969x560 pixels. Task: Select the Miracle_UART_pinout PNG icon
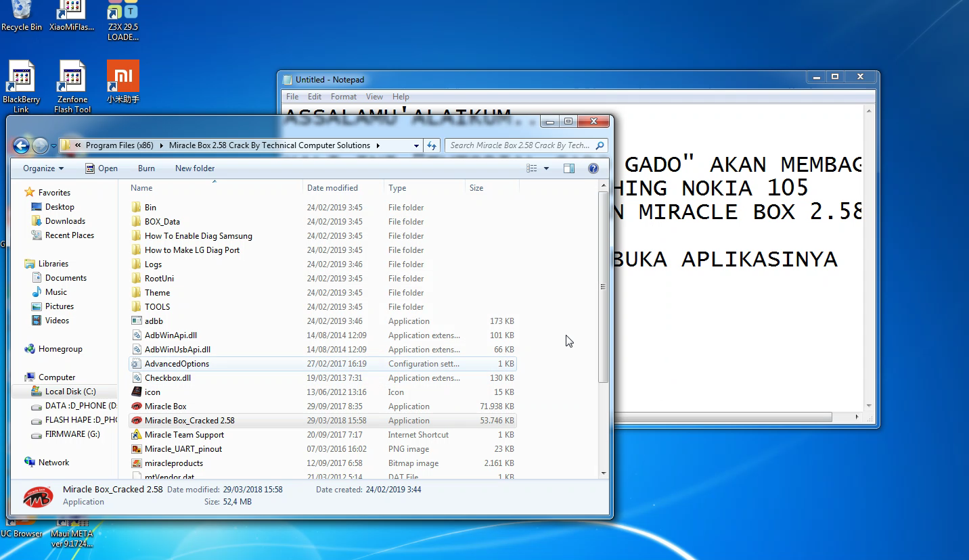click(137, 449)
